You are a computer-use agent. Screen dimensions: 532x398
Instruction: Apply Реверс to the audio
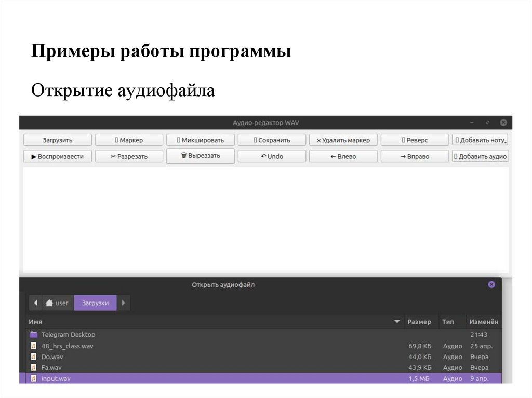pos(415,140)
